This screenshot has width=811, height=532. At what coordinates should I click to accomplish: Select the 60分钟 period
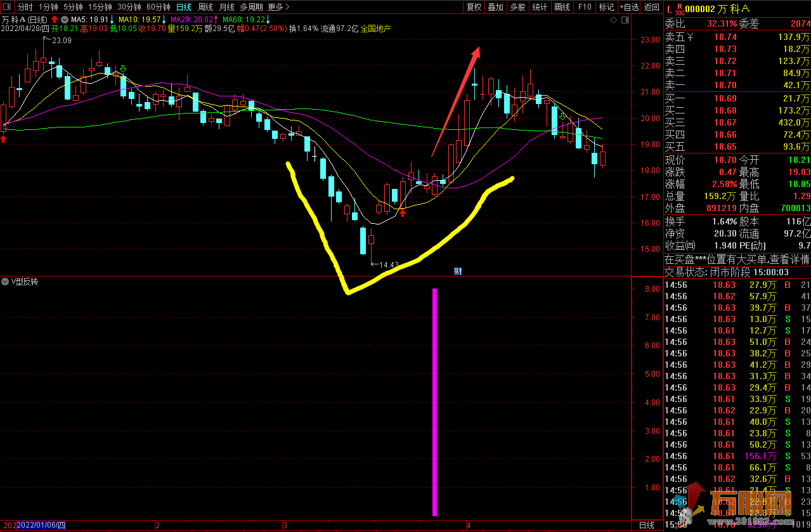159,7
